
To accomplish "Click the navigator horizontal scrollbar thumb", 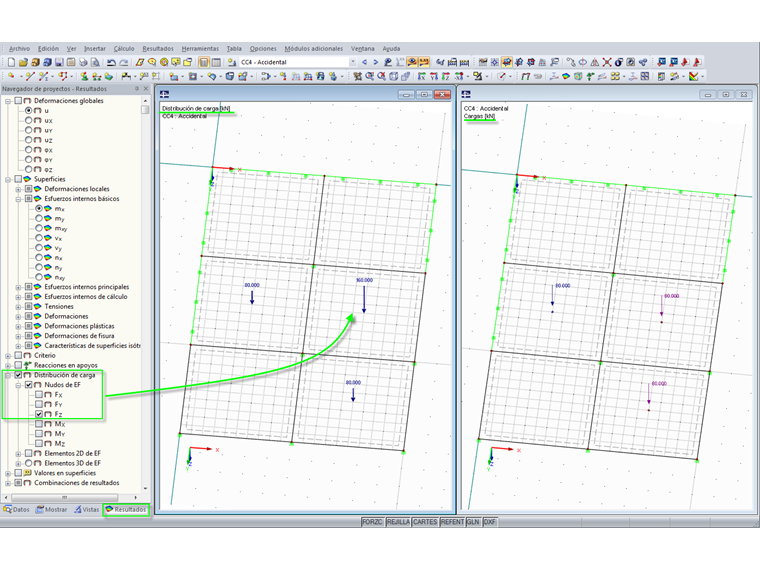I will (x=64, y=497).
